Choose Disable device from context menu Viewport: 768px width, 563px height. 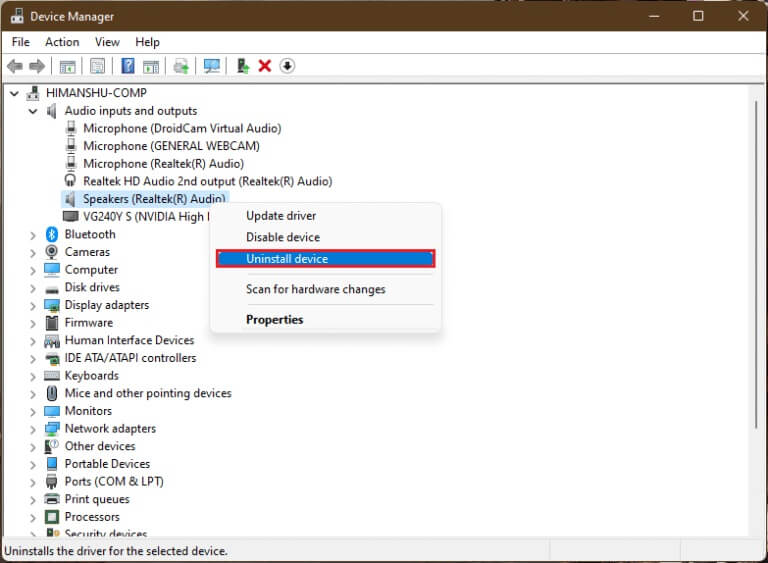(x=325, y=237)
